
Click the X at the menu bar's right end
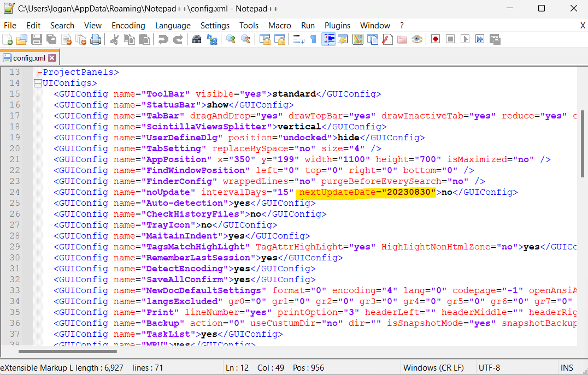click(x=583, y=26)
